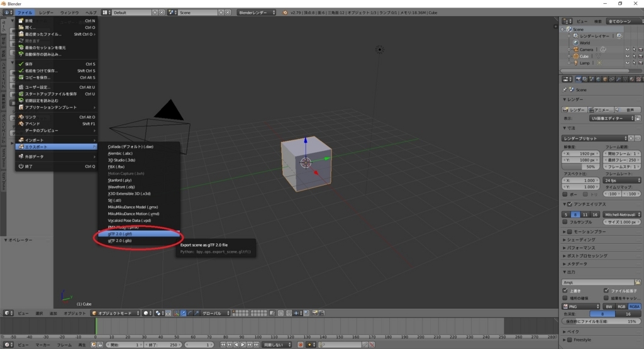Select FBX (.fbx) export
Image resolution: width=644 pixels, height=349 pixels.
tap(138, 167)
